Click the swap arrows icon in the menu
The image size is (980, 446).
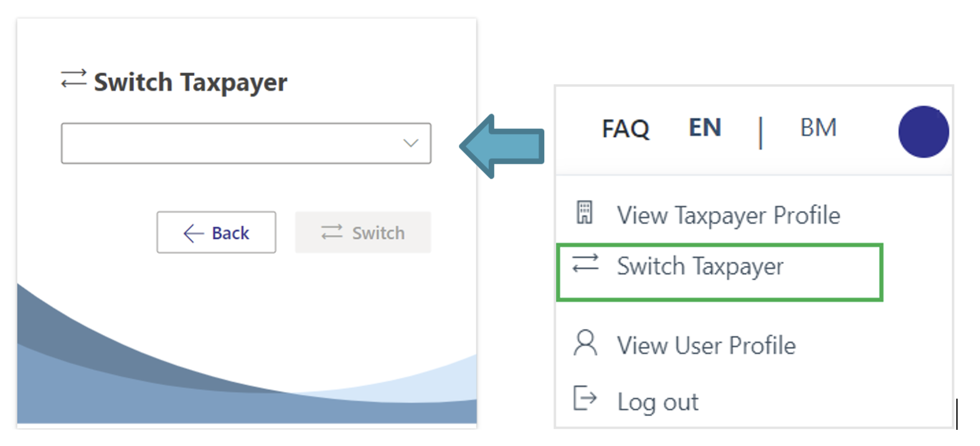coord(585,264)
